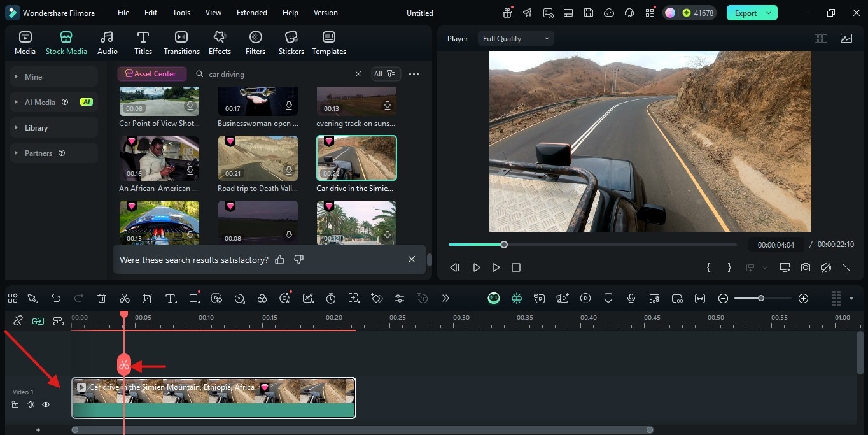Select the Split scissors tool in toolbar

(125, 298)
